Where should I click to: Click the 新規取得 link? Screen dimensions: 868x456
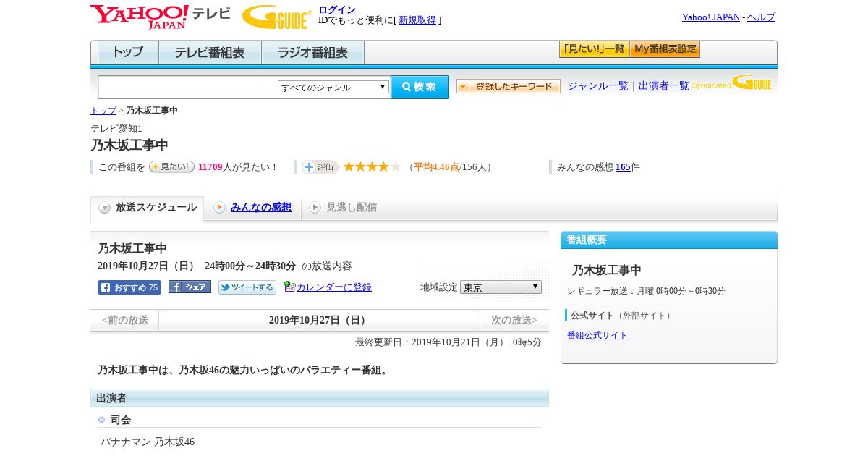[417, 20]
